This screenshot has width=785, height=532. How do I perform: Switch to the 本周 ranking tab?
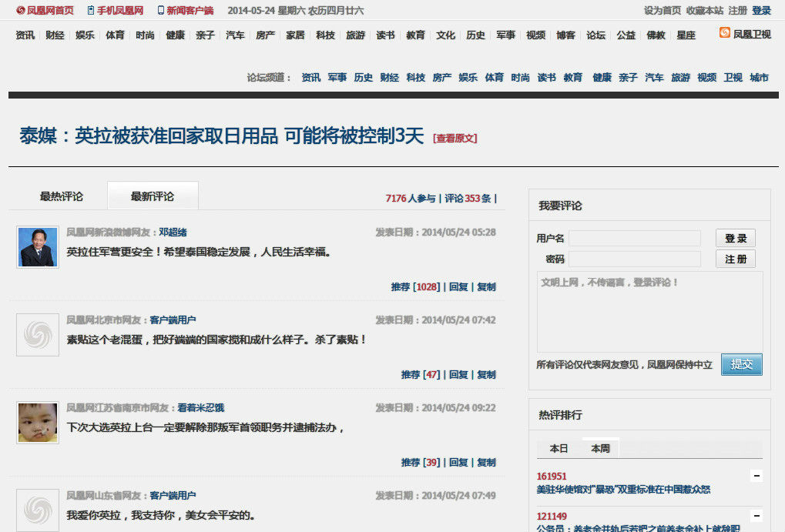click(599, 448)
